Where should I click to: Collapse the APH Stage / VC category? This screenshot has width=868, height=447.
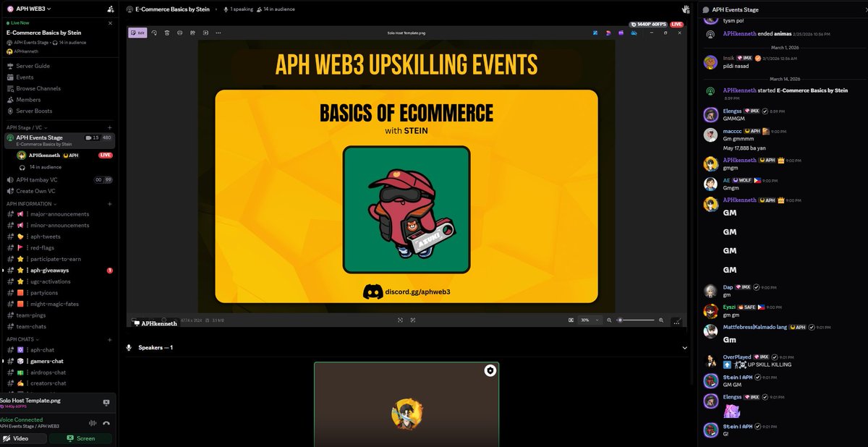(27, 127)
